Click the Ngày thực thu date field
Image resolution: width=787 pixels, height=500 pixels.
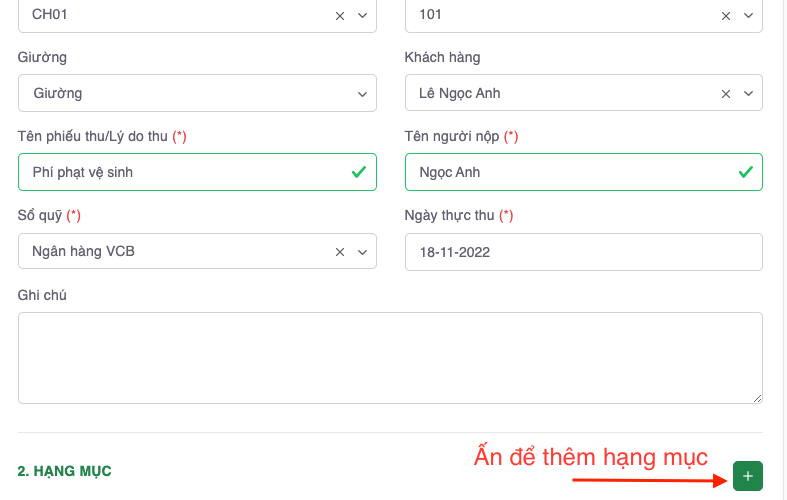point(583,252)
